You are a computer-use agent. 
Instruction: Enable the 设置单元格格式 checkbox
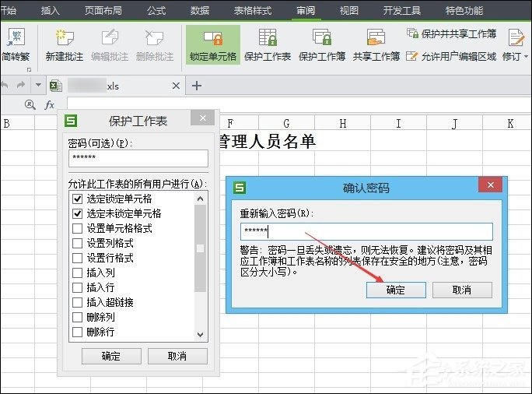77,229
